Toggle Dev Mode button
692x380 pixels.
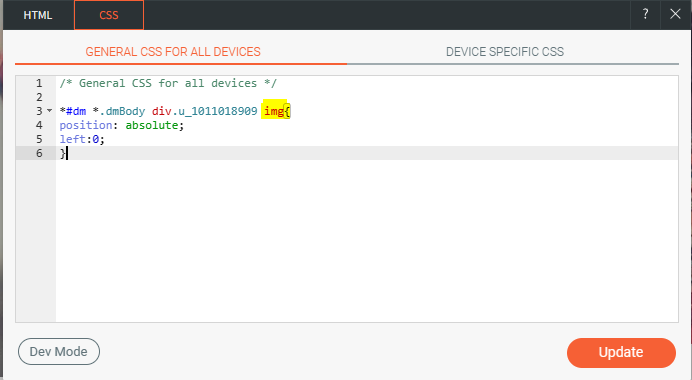tap(59, 351)
